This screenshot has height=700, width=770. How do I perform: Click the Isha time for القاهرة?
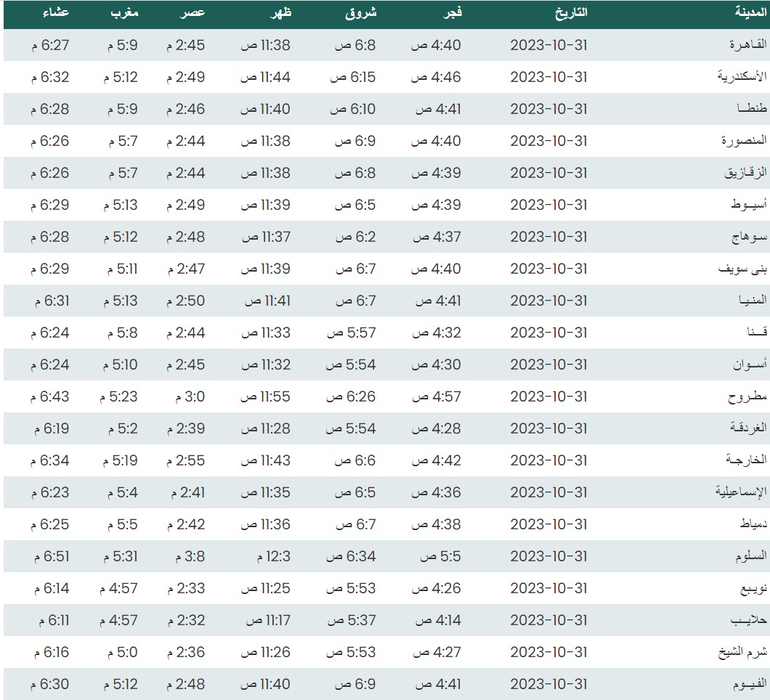coord(50,45)
